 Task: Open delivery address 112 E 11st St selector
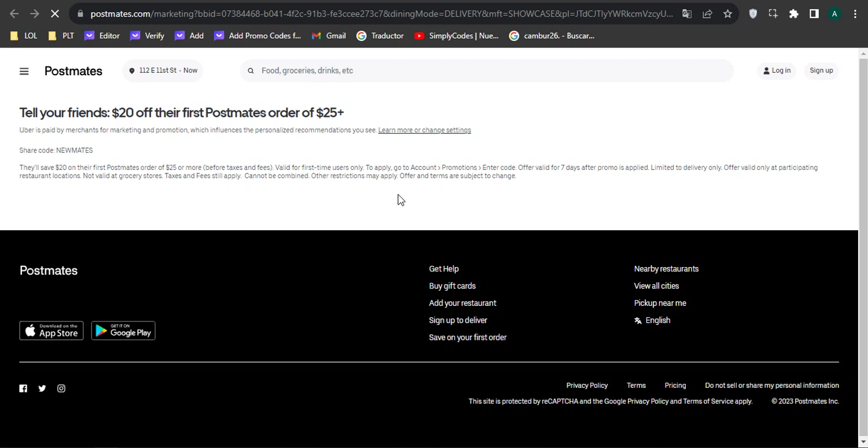coord(163,71)
